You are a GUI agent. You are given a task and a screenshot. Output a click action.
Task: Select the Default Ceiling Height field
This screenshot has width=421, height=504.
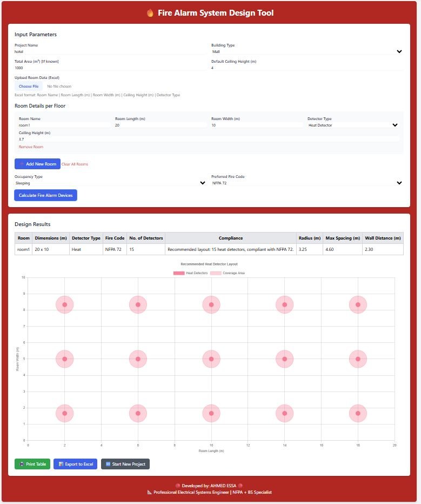306,68
